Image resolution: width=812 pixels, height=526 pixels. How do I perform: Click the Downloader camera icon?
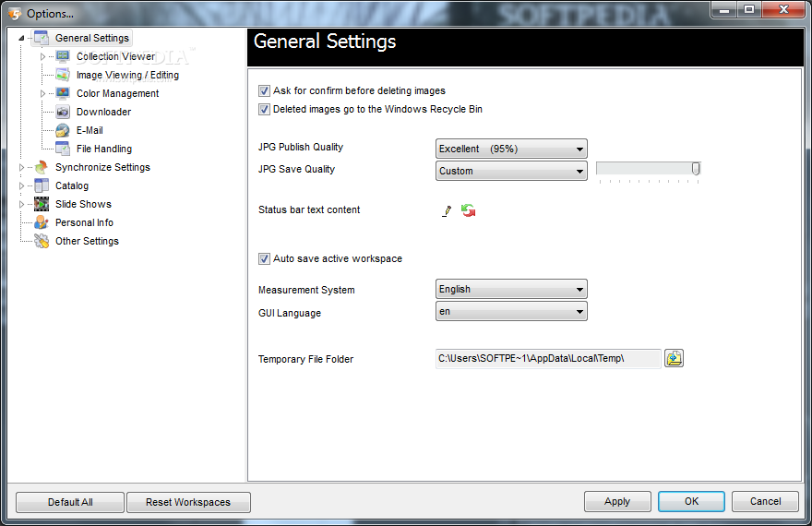coord(63,112)
